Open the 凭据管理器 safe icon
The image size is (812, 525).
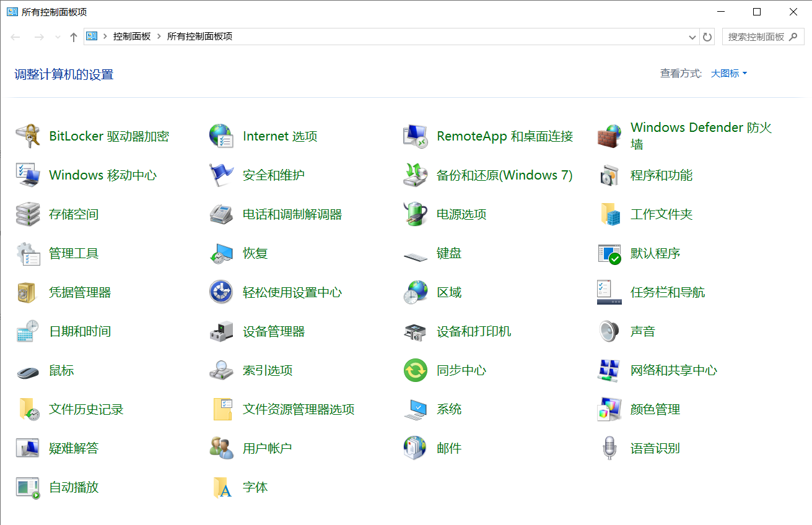(x=28, y=292)
